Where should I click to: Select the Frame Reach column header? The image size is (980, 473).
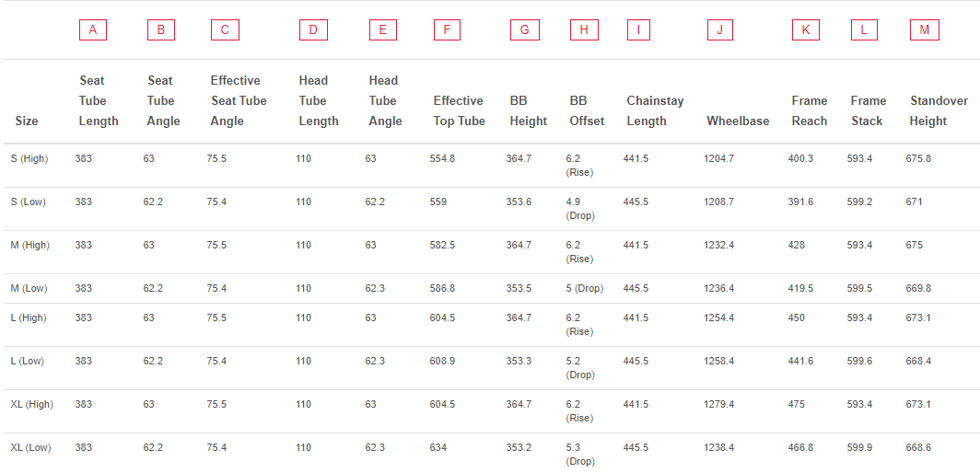(810, 111)
